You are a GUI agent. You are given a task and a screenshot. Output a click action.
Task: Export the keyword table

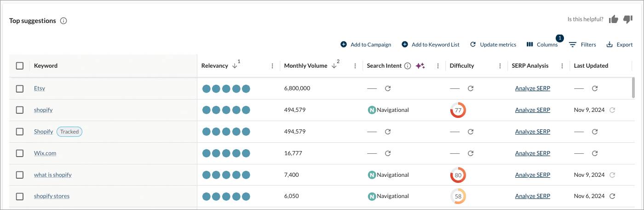[x=620, y=45]
